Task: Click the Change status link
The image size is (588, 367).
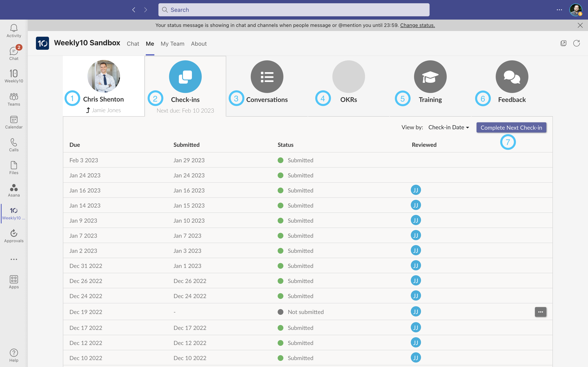Action: (x=417, y=25)
